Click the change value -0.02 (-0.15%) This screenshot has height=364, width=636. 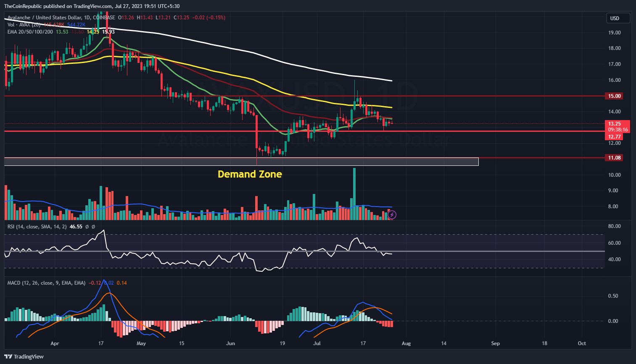click(x=208, y=18)
